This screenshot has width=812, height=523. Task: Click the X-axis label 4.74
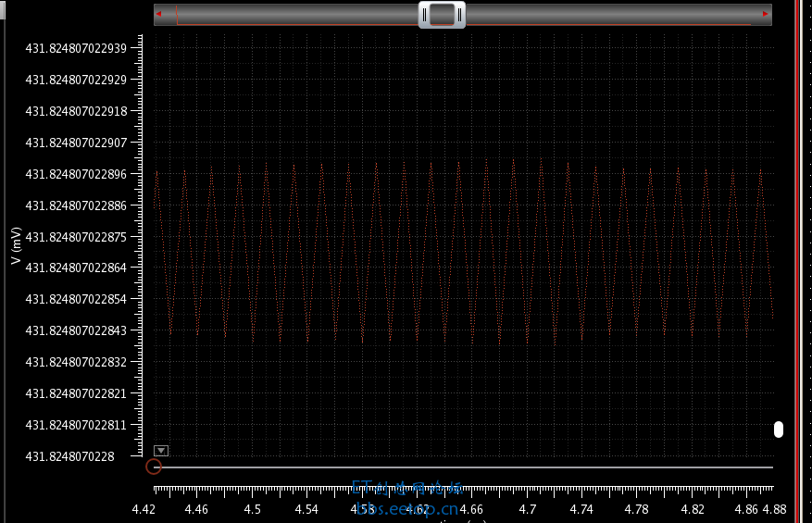point(581,509)
